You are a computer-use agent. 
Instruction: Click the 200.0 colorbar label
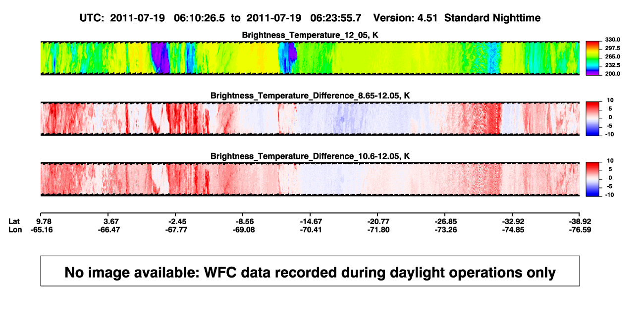click(612, 74)
